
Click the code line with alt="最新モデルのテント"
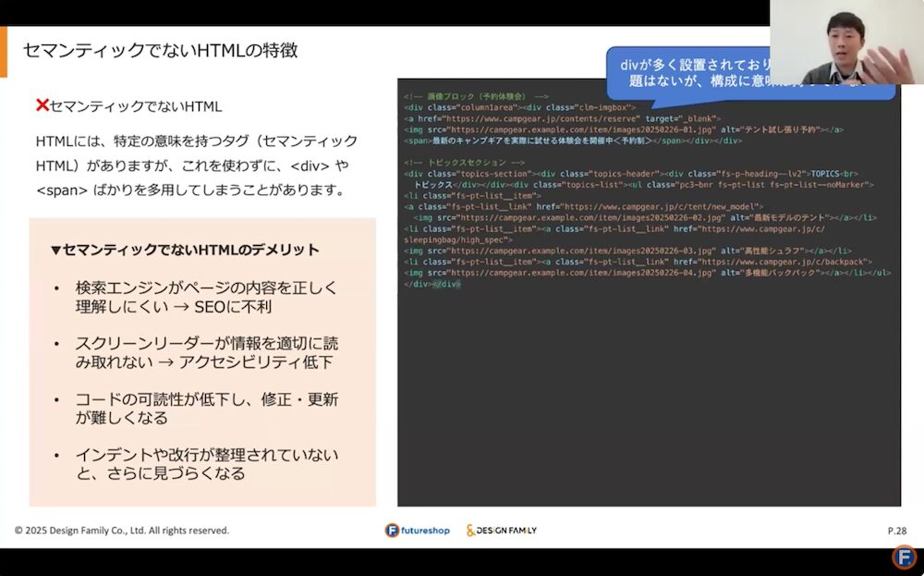tap(645, 217)
